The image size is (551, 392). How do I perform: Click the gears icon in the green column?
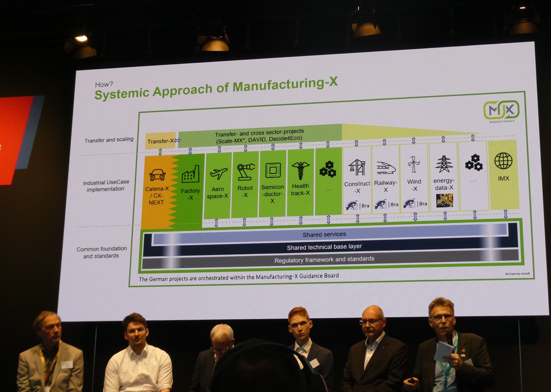pyautogui.click(x=328, y=169)
